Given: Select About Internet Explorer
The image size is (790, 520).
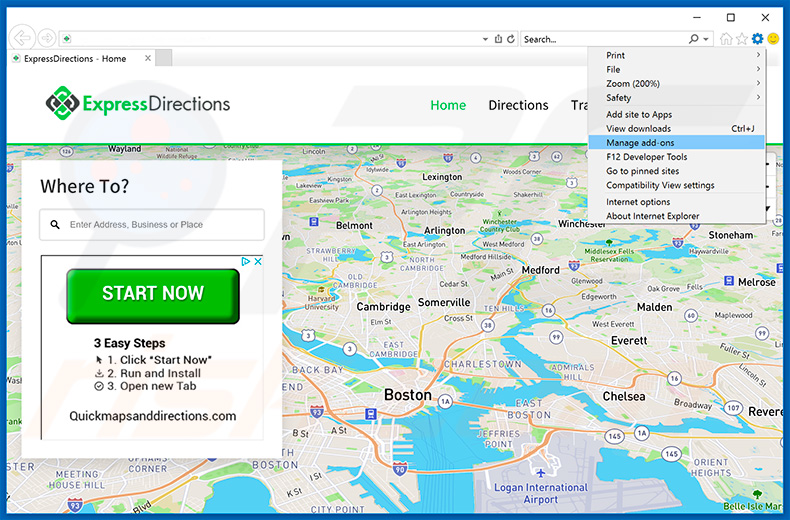Looking at the screenshot, I should click(677, 216).
